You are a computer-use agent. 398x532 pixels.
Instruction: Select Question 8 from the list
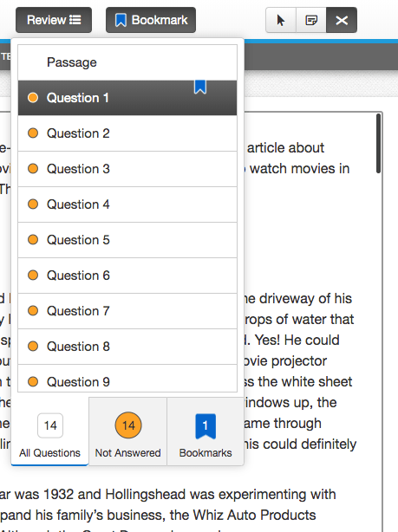click(x=127, y=347)
